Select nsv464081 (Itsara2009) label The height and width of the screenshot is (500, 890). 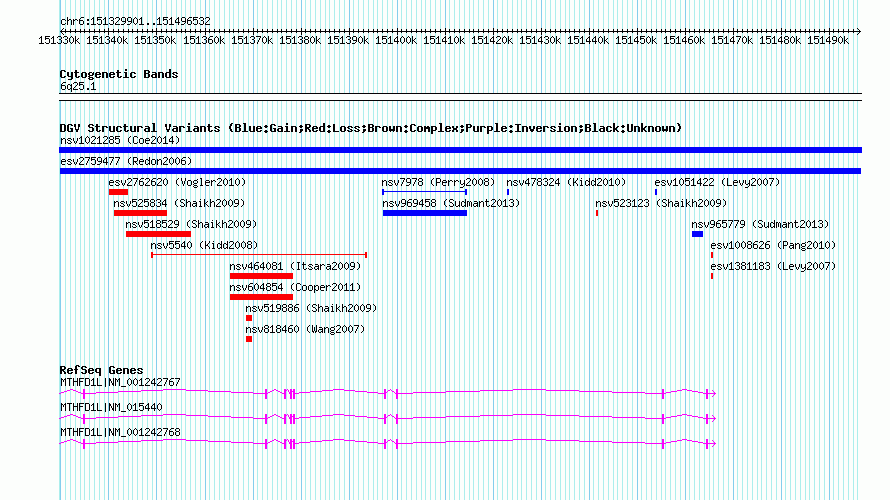click(x=295, y=266)
